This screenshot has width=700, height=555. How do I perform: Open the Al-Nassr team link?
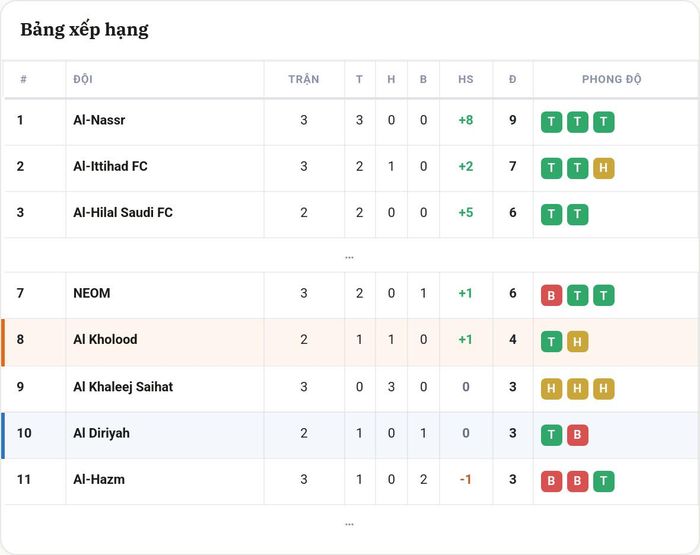click(99, 120)
